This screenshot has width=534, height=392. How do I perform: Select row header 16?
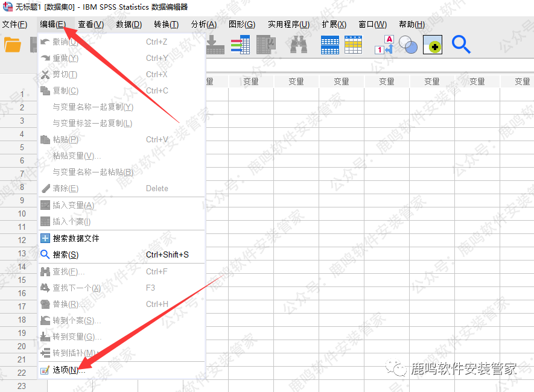(x=19, y=293)
